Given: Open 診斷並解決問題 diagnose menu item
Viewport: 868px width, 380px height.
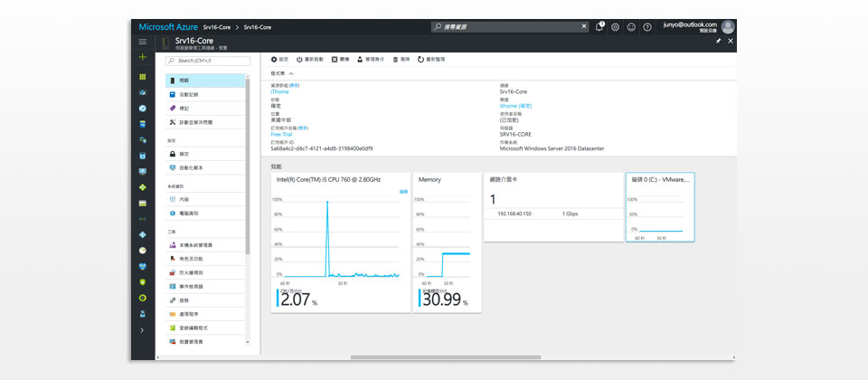Looking at the screenshot, I should click(205, 122).
